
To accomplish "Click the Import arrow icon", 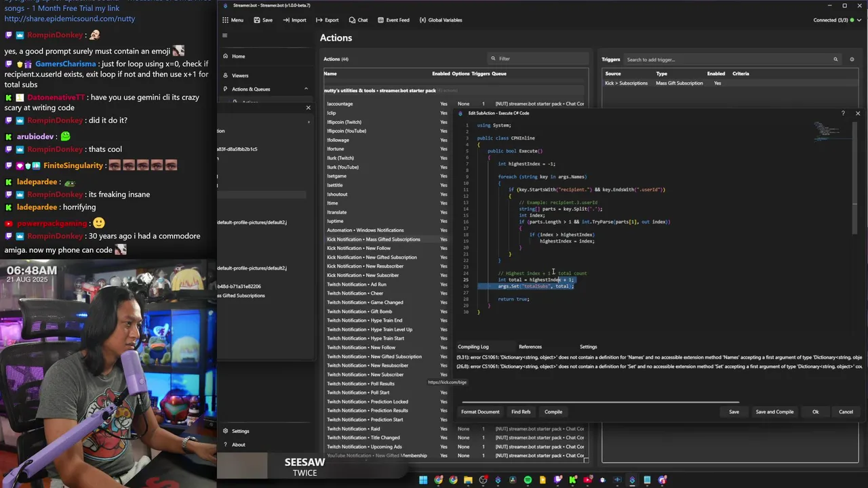I will [286, 20].
